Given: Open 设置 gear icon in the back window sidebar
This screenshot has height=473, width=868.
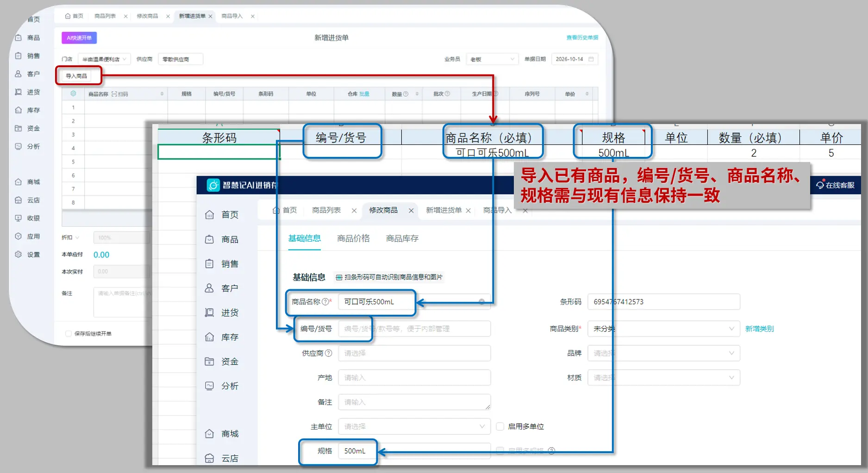Looking at the screenshot, I should (18, 255).
